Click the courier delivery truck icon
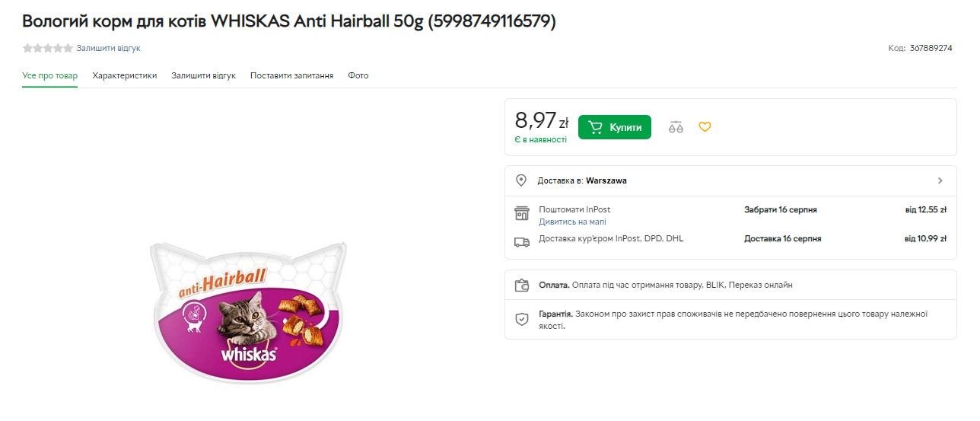This screenshot has height=421, width=980. pyautogui.click(x=521, y=242)
